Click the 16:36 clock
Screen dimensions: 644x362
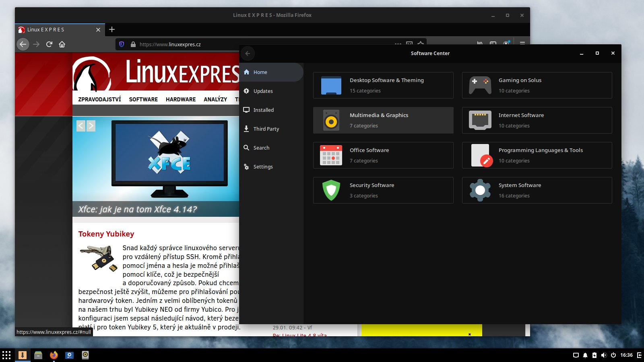point(626,355)
